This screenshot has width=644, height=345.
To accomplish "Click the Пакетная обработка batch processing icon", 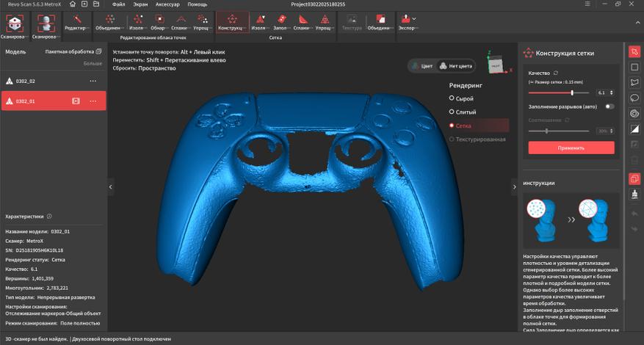I will coord(98,51).
